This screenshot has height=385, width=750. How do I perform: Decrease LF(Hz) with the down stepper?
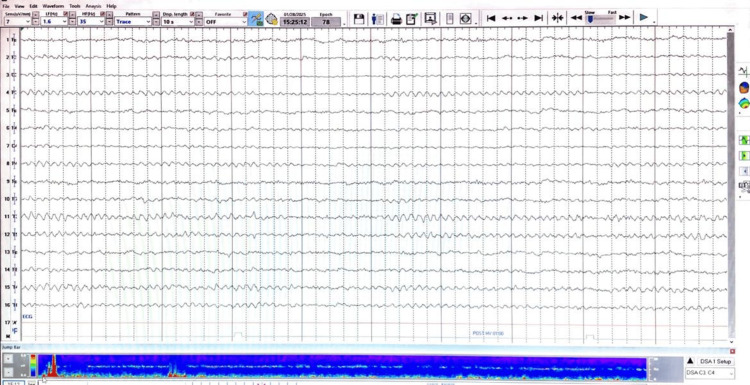pyautogui.click(x=72, y=22)
